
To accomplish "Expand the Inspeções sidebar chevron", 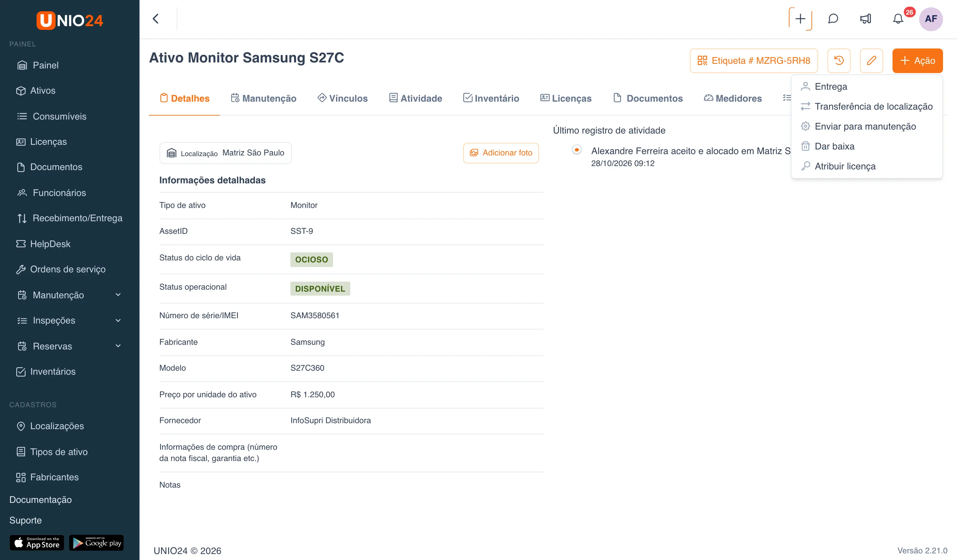I will click(118, 320).
